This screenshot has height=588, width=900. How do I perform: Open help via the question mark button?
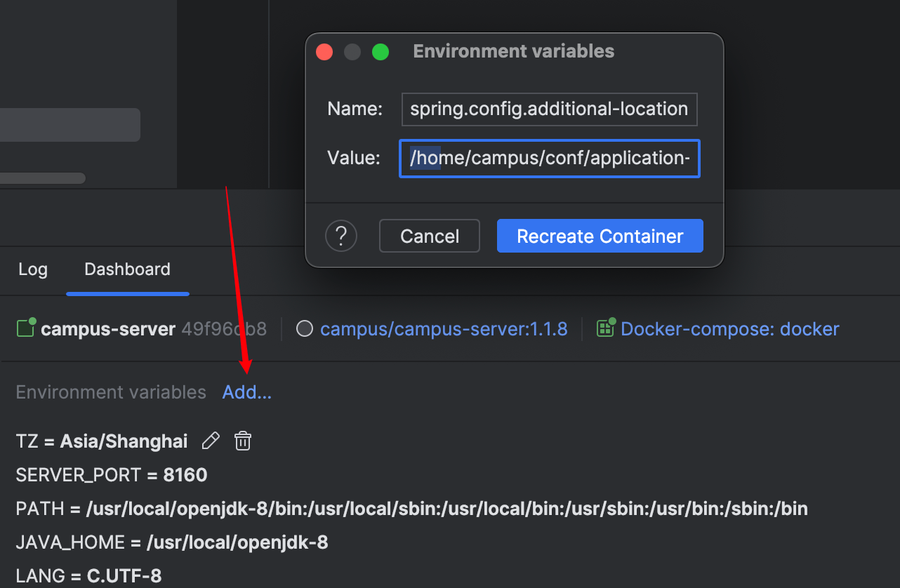(341, 236)
